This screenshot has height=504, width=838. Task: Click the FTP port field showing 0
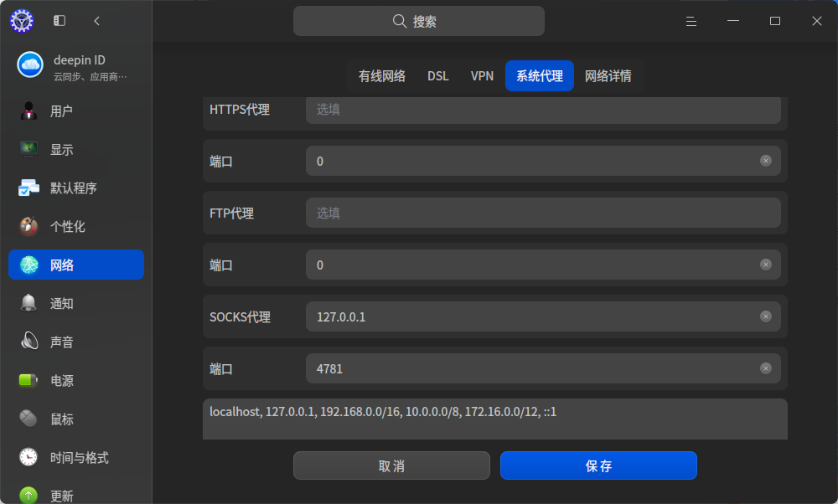click(x=543, y=265)
